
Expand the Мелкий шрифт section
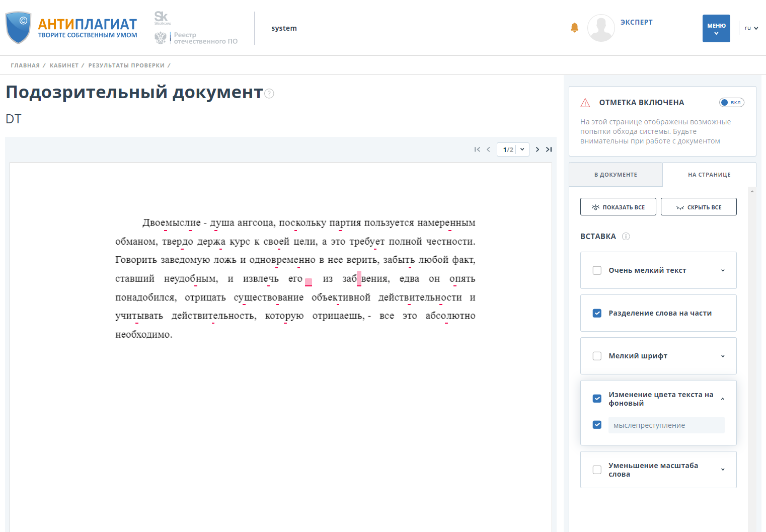pos(723,356)
